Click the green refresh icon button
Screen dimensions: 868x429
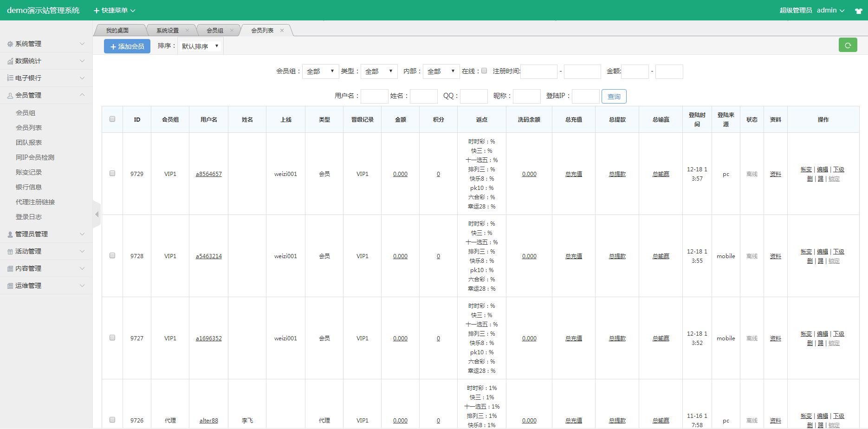pos(848,45)
